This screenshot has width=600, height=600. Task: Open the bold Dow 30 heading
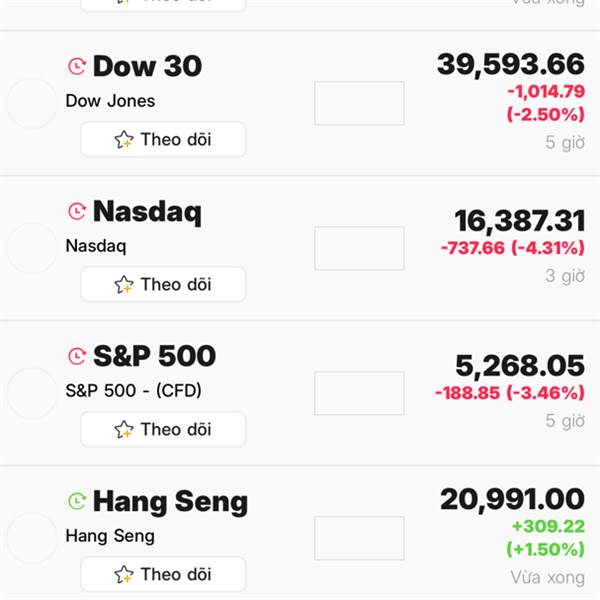147,67
